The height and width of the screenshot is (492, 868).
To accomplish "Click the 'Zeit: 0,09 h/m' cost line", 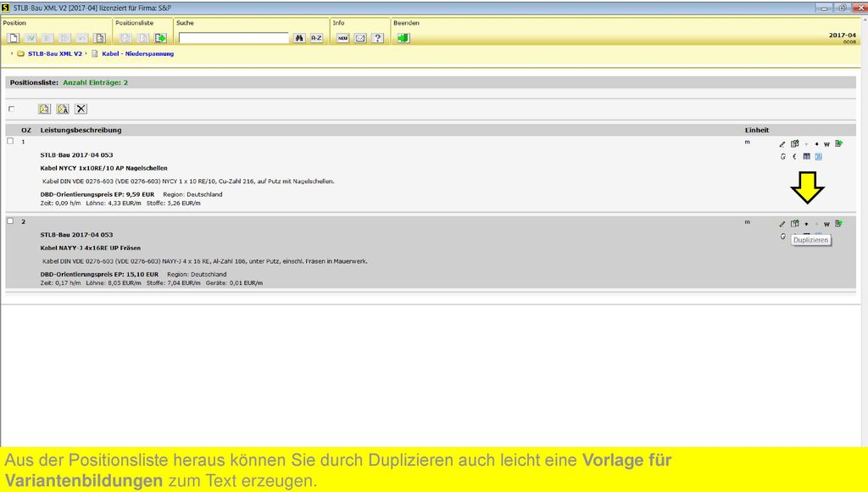I will (x=120, y=204).
